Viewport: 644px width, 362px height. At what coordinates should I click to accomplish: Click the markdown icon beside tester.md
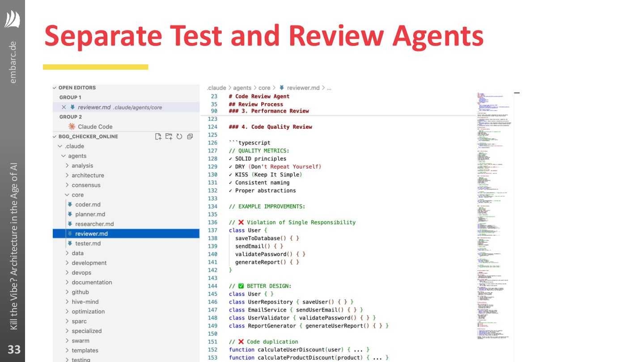tap(70, 243)
